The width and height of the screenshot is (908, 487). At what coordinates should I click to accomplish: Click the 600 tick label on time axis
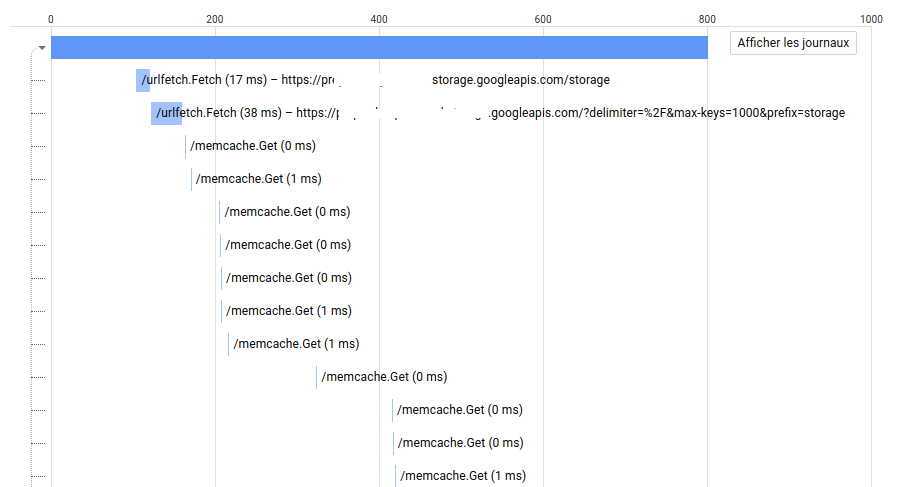click(x=543, y=19)
